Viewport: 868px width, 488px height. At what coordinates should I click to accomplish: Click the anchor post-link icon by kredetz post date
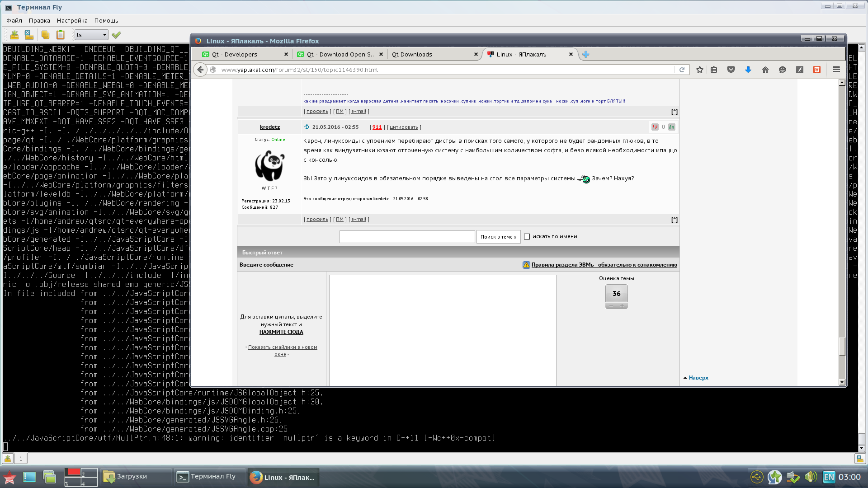point(307,127)
